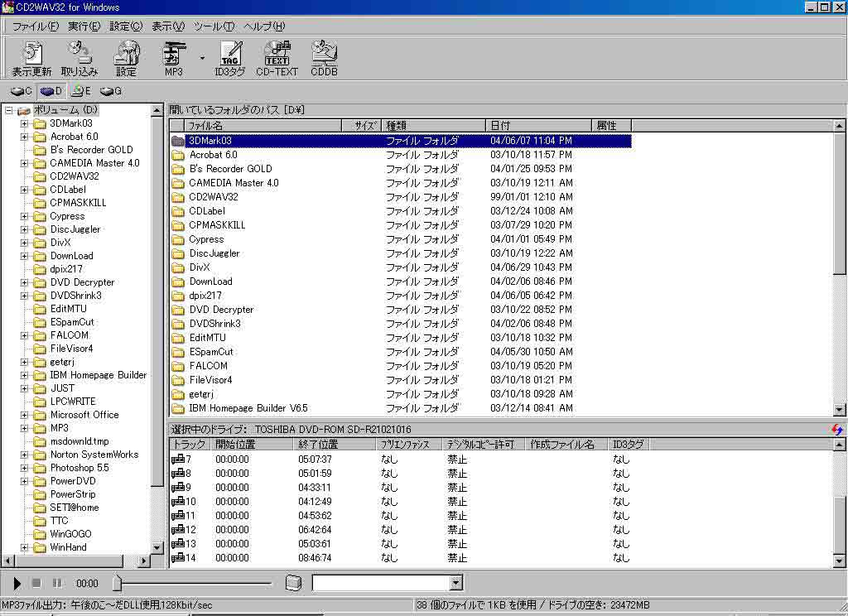Select track 12 icon in track list
The height and width of the screenshot is (616, 848).
(x=177, y=530)
